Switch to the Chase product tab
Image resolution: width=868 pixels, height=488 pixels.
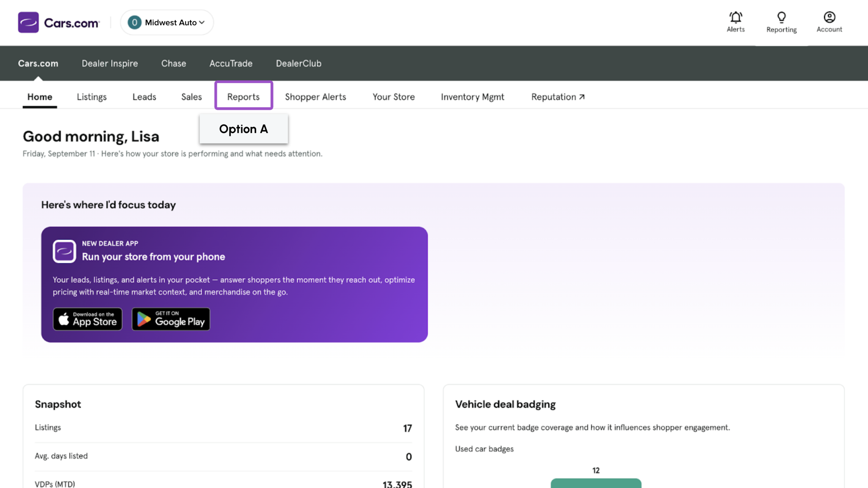(x=174, y=63)
